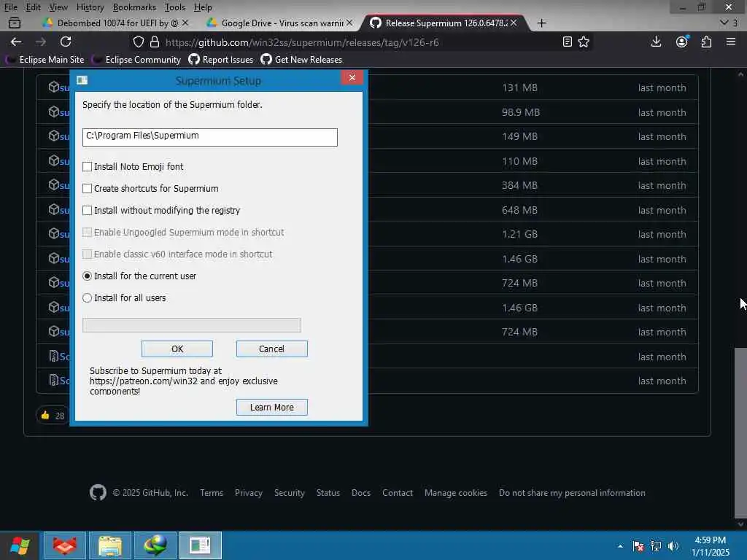Click the Learn More button
The height and width of the screenshot is (560, 747).
tap(271, 407)
